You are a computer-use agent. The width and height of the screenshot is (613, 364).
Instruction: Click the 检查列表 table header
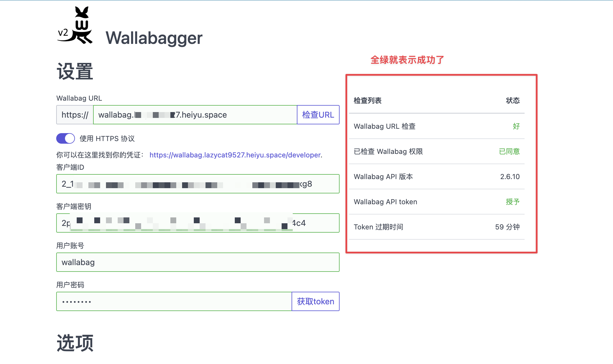(368, 101)
